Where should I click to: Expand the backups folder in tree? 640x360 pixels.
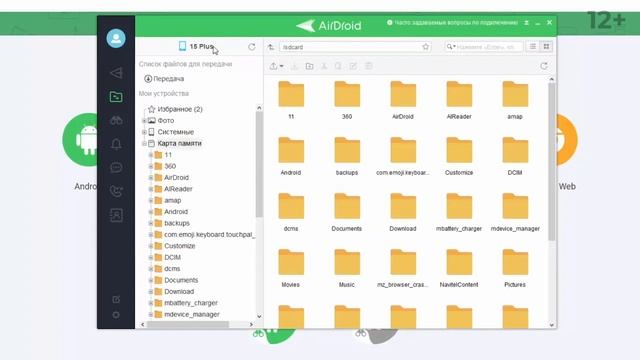pyautogui.click(x=151, y=224)
